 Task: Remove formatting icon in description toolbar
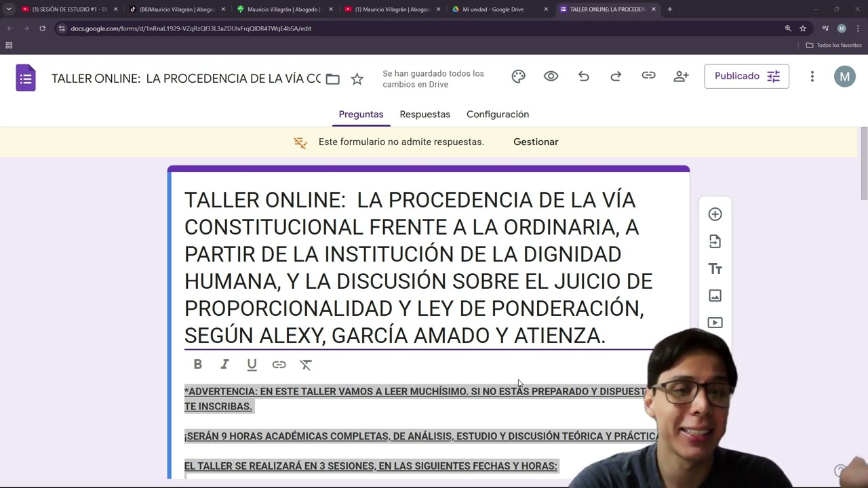(x=306, y=365)
